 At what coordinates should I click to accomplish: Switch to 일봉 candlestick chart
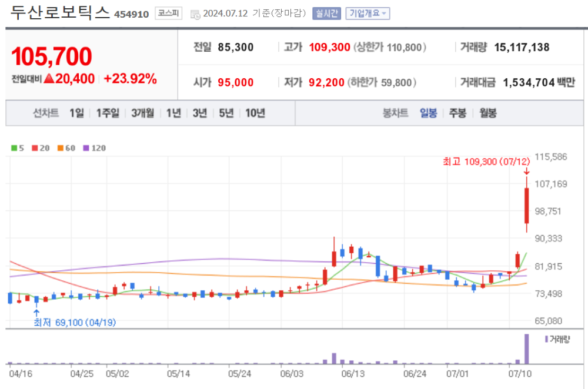[x=428, y=113]
